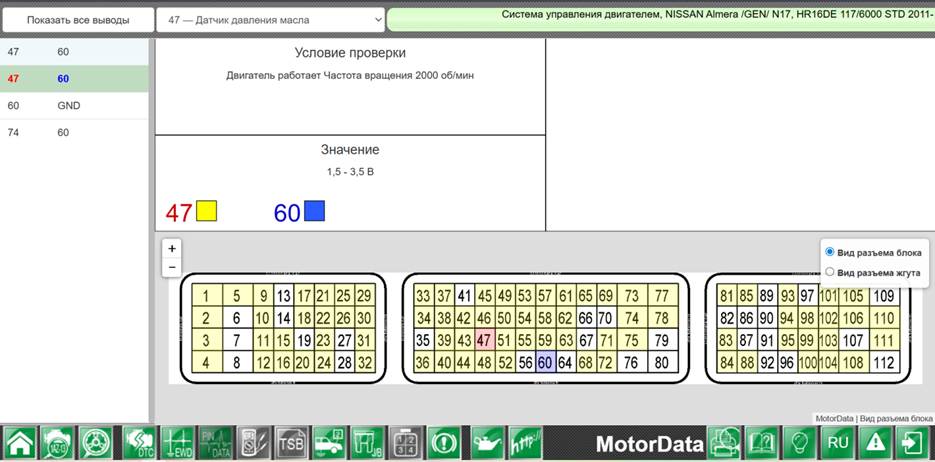Open the oil can service icon
Image resolution: width=935 pixels, height=462 pixels.
pyautogui.click(x=488, y=443)
